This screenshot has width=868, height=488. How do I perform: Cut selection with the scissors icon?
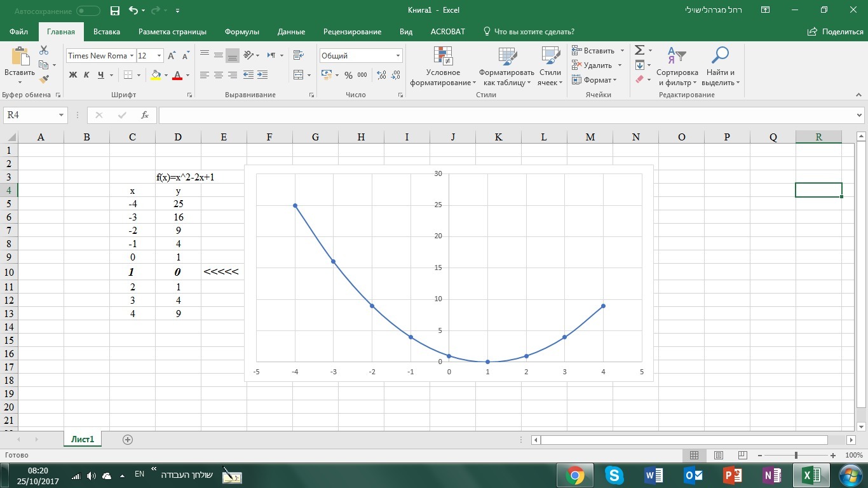(x=44, y=50)
